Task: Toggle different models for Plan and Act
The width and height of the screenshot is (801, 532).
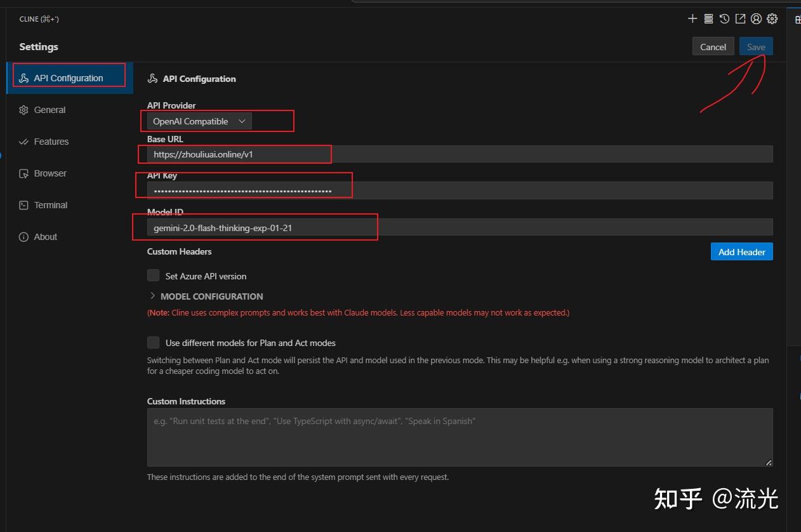Action: [154, 343]
